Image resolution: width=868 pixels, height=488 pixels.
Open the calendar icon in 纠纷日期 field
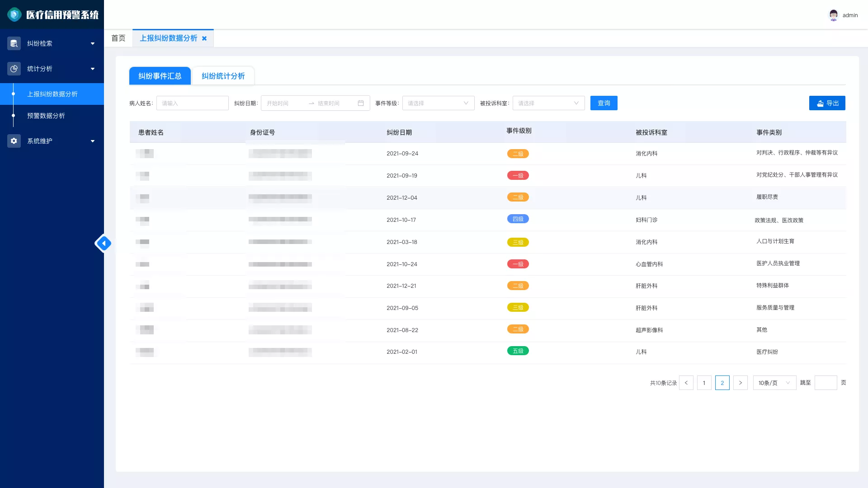point(361,103)
